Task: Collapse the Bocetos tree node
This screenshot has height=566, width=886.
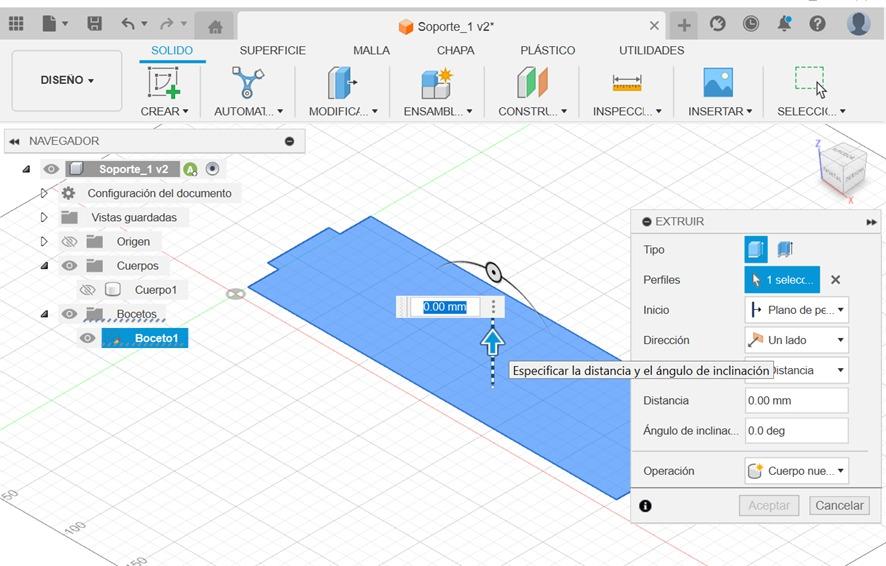Action: [x=44, y=314]
